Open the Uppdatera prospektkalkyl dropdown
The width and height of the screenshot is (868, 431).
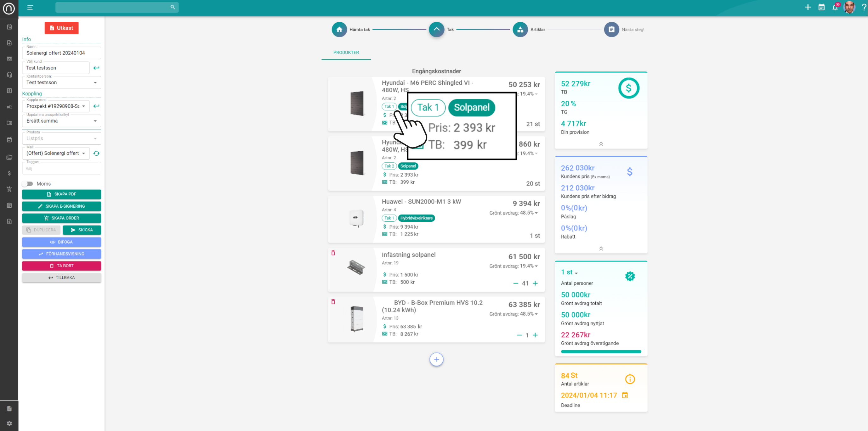tap(62, 121)
